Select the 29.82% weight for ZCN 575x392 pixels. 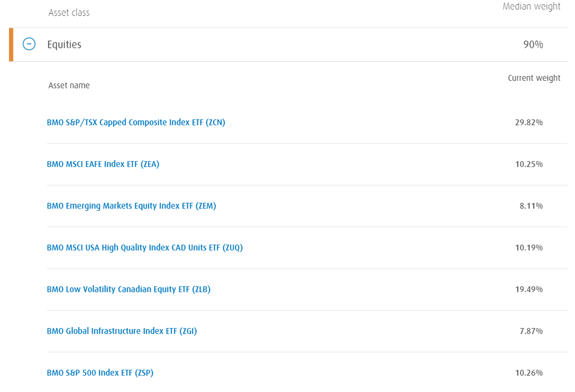(529, 122)
